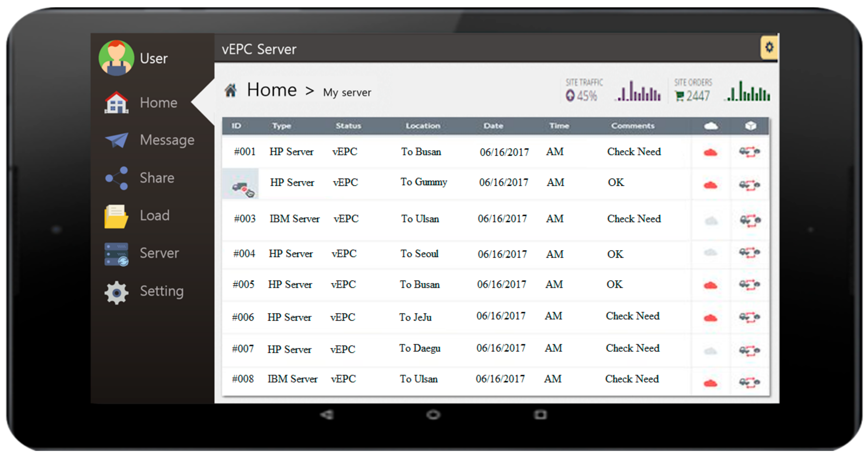Toggle the red cloud in To Gummy row
The width and height of the screenshot is (868, 457).
[710, 185]
